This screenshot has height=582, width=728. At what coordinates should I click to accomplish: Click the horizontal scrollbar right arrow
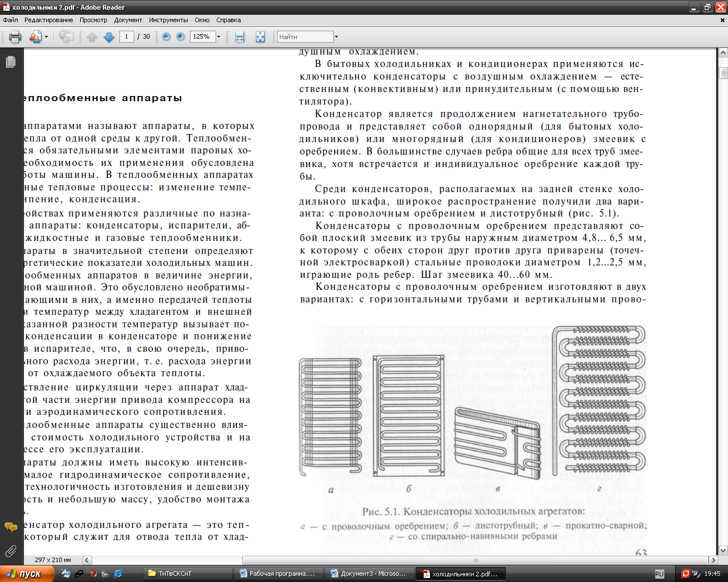pyautogui.click(x=713, y=560)
